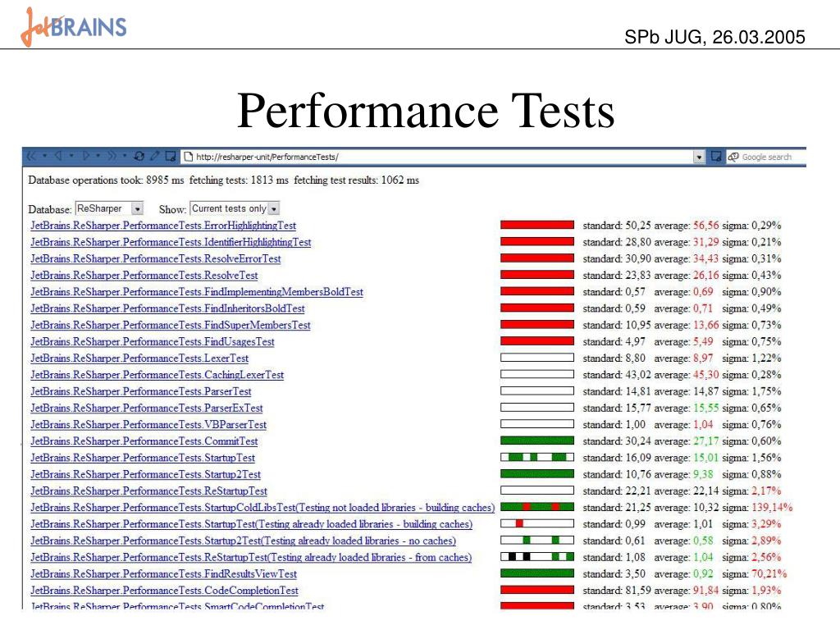Image resolution: width=840 pixels, height=630 pixels.
Task: Open the rewind button dropdown arrow
Action: point(45,157)
